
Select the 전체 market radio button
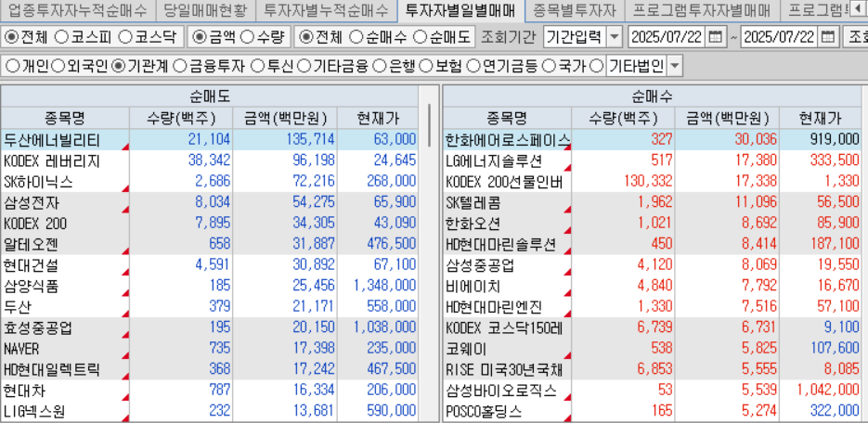coord(11,37)
